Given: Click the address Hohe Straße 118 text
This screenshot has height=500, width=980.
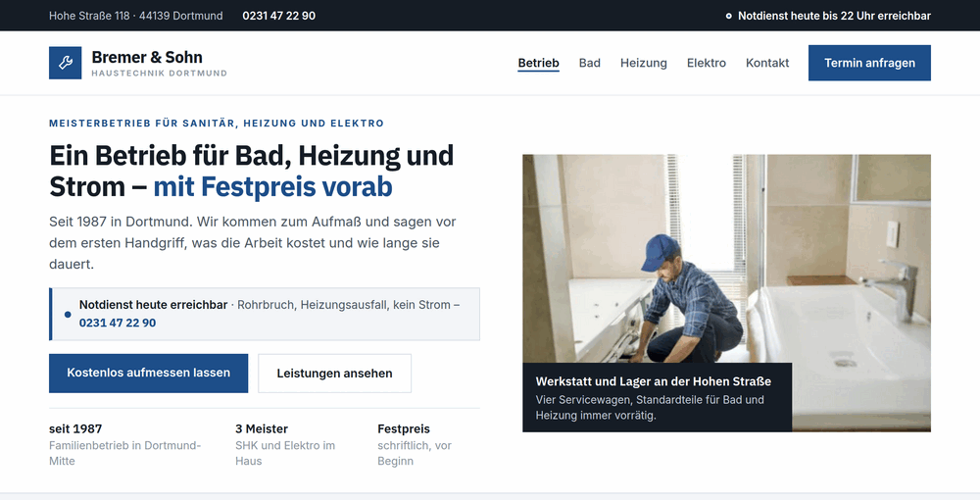Looking at the screenshot, I should [135, 16].
